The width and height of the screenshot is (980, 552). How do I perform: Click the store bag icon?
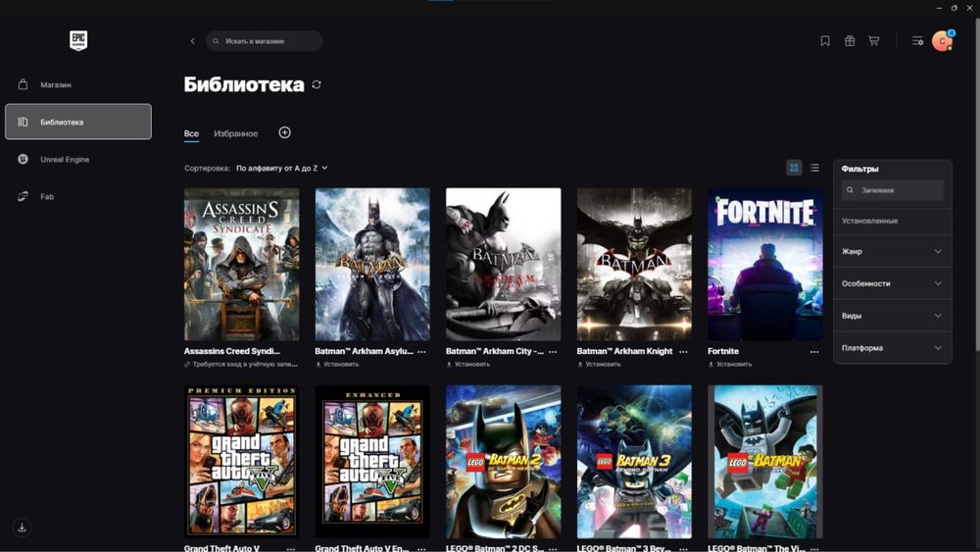tap(24, 84)
